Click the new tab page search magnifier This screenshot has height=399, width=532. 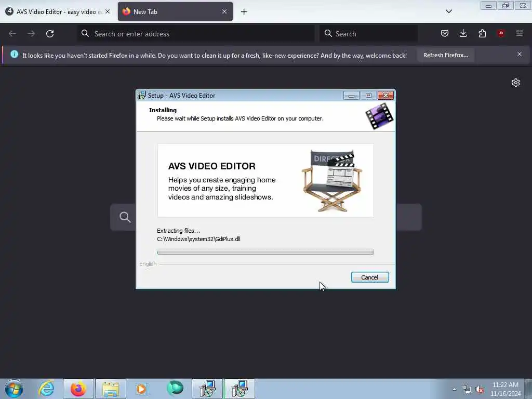tap(125, 217)
